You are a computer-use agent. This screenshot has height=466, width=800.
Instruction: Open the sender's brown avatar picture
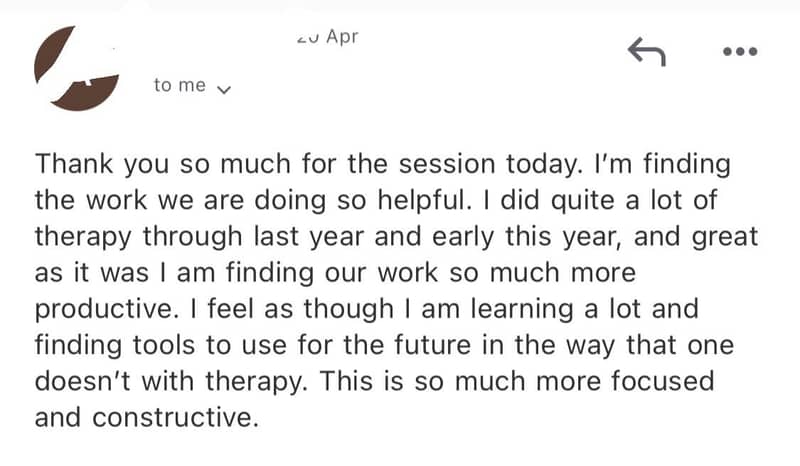tap(77, 68)
